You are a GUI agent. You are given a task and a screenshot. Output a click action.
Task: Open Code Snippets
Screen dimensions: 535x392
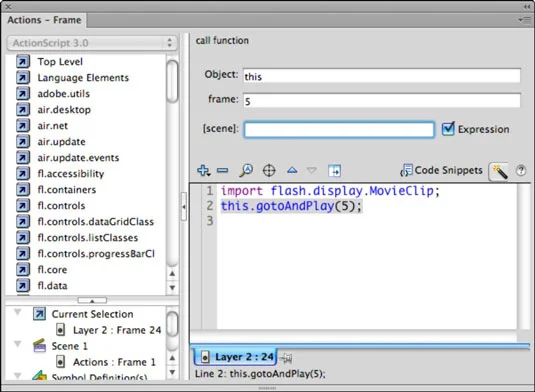pos(442,170)
